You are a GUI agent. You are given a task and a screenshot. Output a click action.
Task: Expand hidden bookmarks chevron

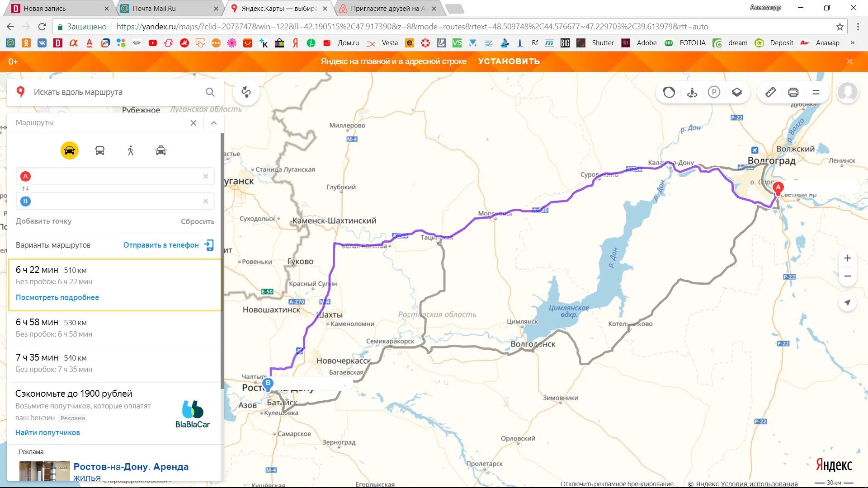coord(853,43)
